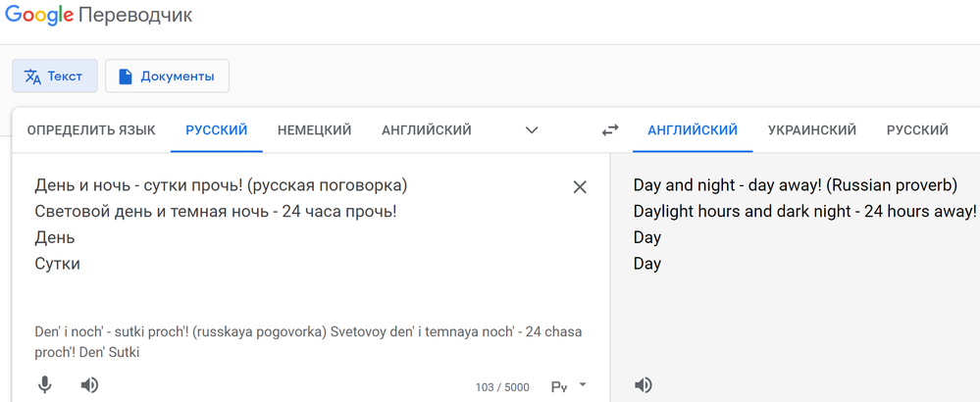Choose АНГЛИЙСКИЙ as source language
The height and width of the screenshot is (402, 980).
427,130
